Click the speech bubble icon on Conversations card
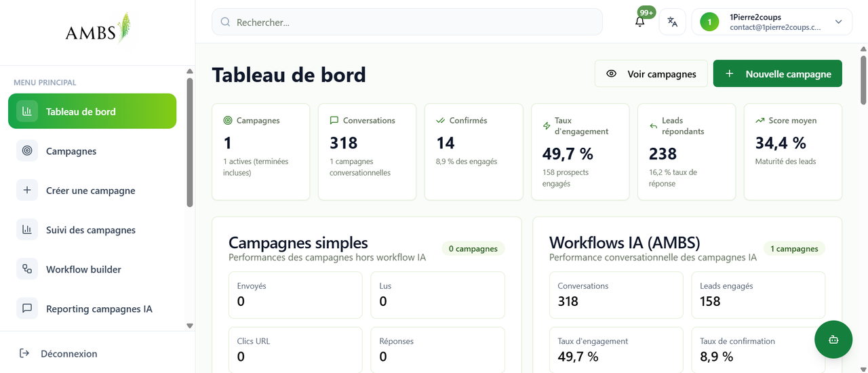Screen dimensions: 868x373 334,120
